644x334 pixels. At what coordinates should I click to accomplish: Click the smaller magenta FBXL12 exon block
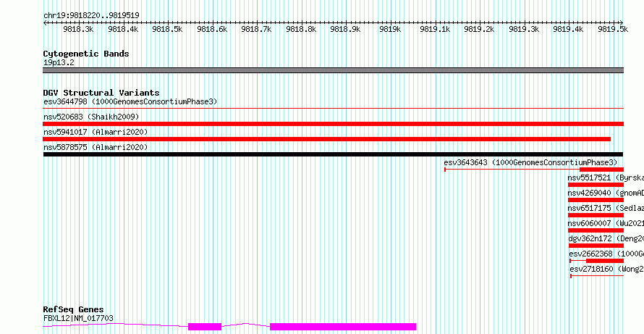click(205, 327)
